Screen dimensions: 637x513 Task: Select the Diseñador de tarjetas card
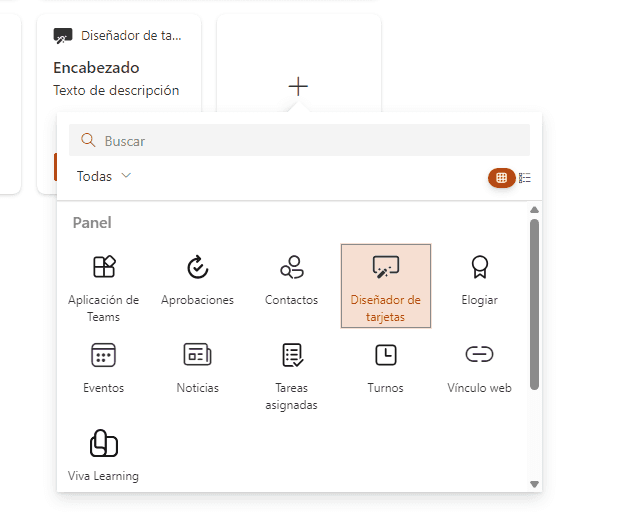385,285
